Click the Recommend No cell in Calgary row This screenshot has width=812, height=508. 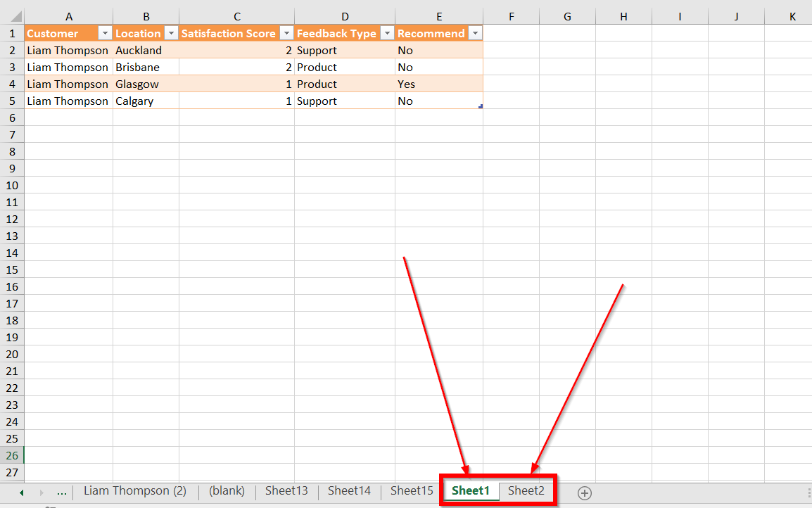(x=439, y=101)
